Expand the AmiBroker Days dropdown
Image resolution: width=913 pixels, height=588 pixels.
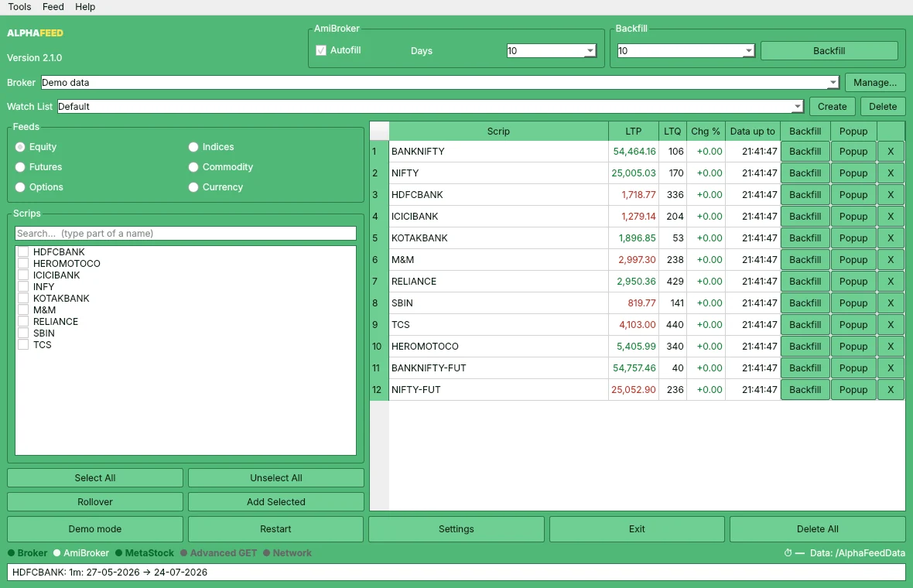590,50
